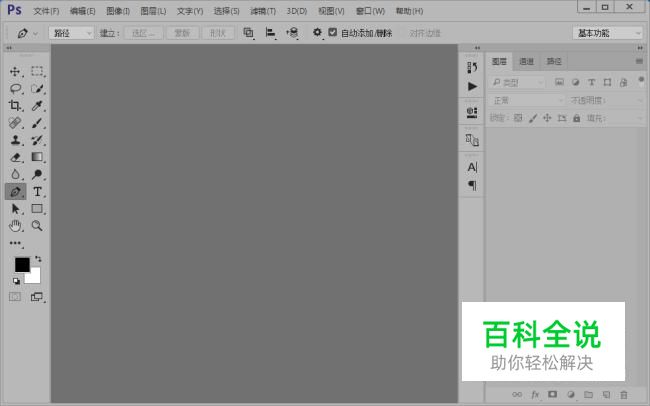Open the History panel icon
The height and width of the screenshot is (406, 650).
[x=472, y=67]
